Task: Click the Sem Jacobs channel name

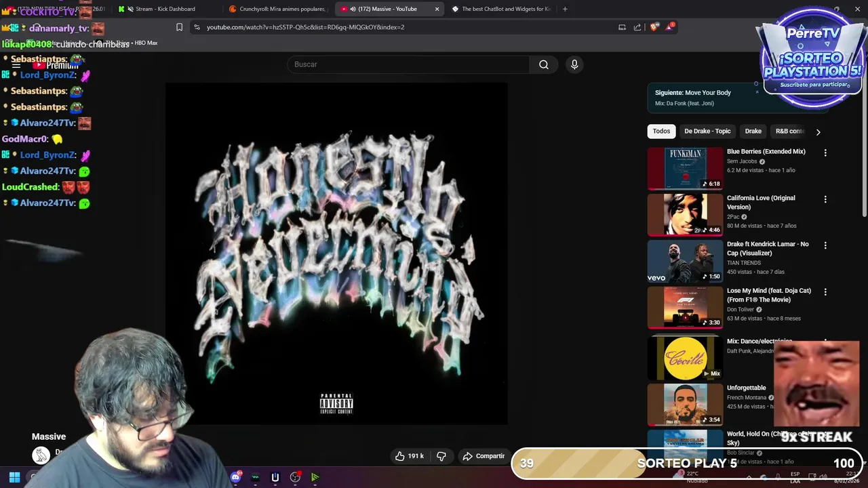Action: tap(742, 161)
